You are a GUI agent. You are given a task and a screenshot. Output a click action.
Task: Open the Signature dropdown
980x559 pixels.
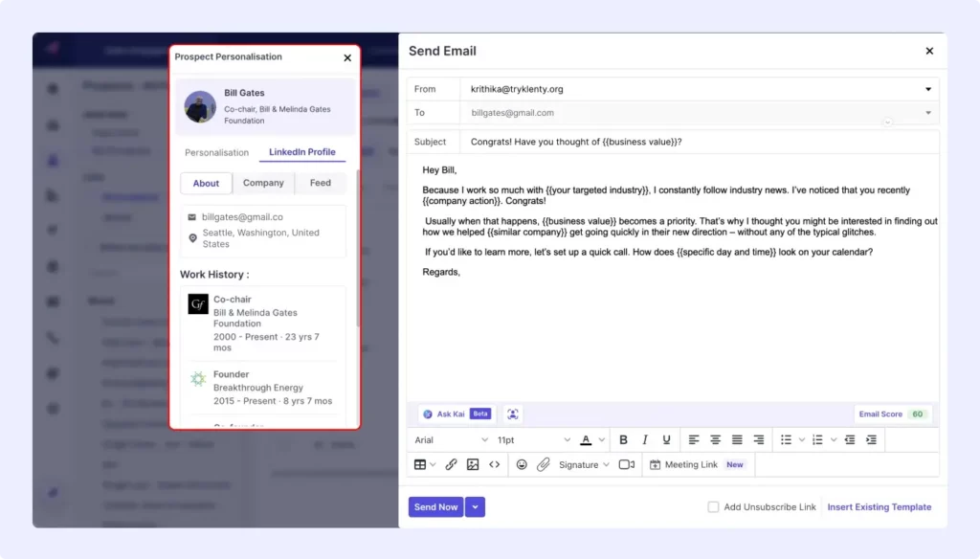(x=584, y=464)
